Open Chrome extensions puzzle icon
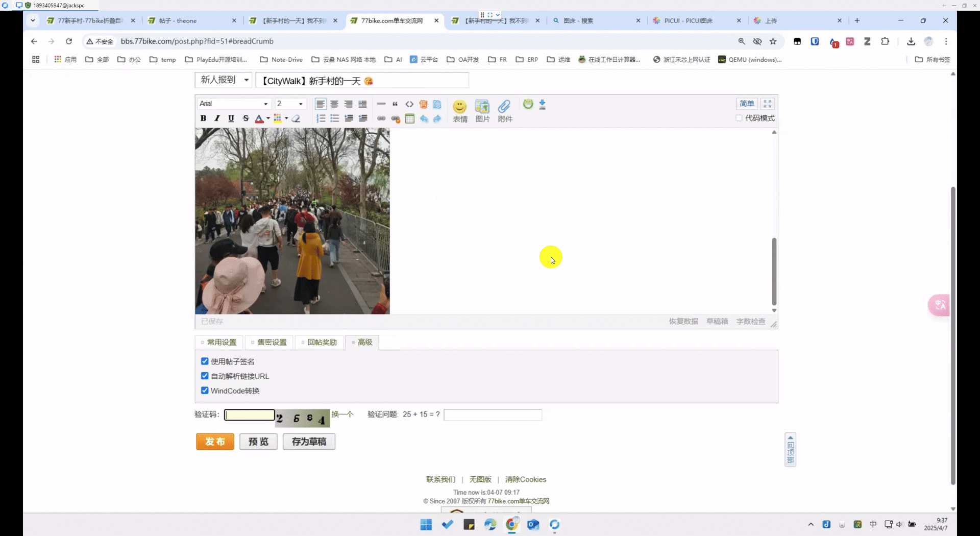Viewport: 980px width, 536px height. (x=885, y=41)
